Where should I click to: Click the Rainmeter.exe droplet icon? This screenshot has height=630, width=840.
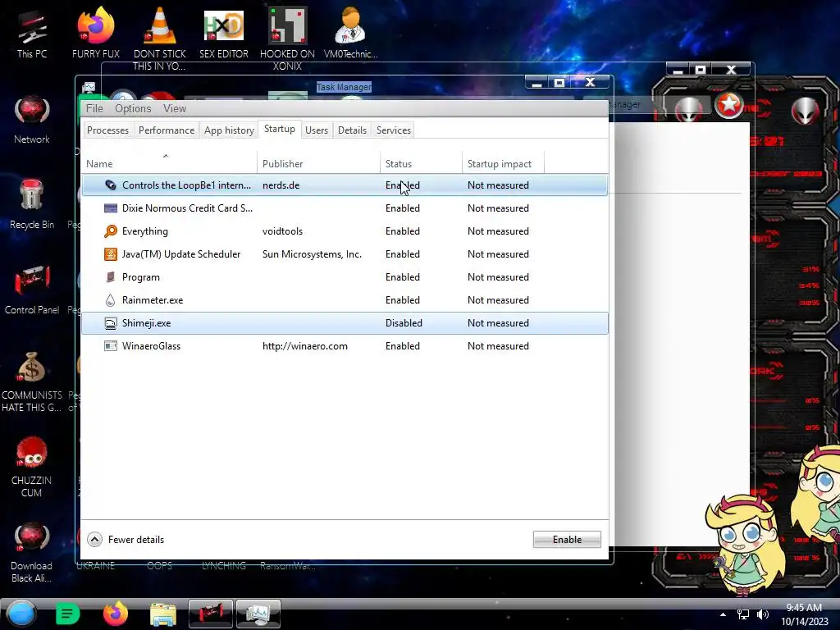111,300
